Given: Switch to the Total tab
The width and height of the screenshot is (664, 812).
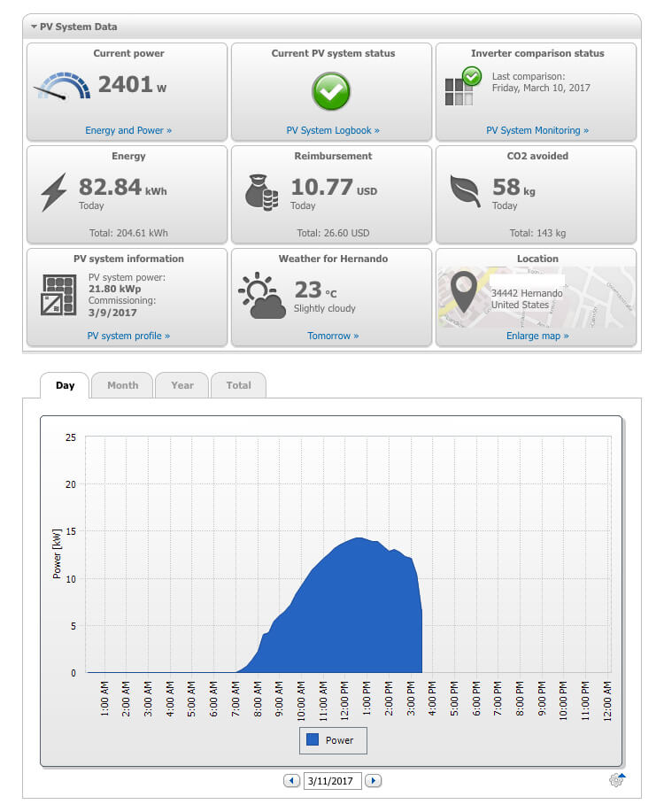Looking at the screenshot, I should point(238,385).
